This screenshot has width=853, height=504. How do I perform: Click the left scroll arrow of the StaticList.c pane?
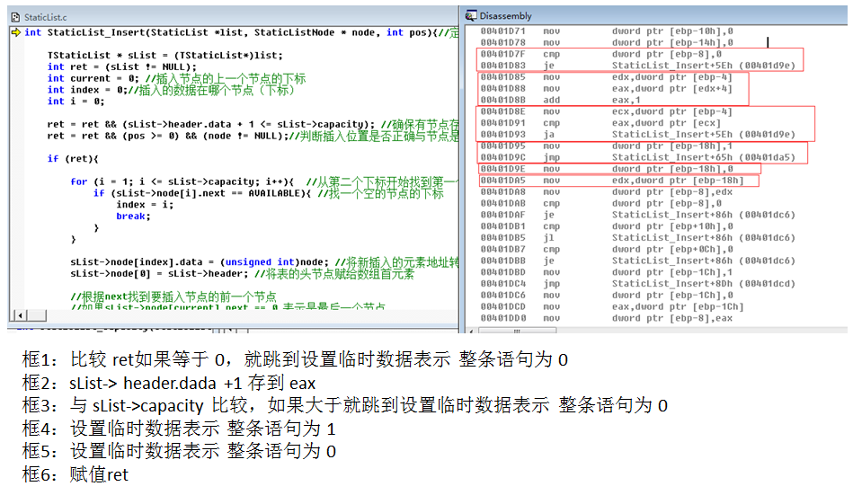tap(20, 315)
